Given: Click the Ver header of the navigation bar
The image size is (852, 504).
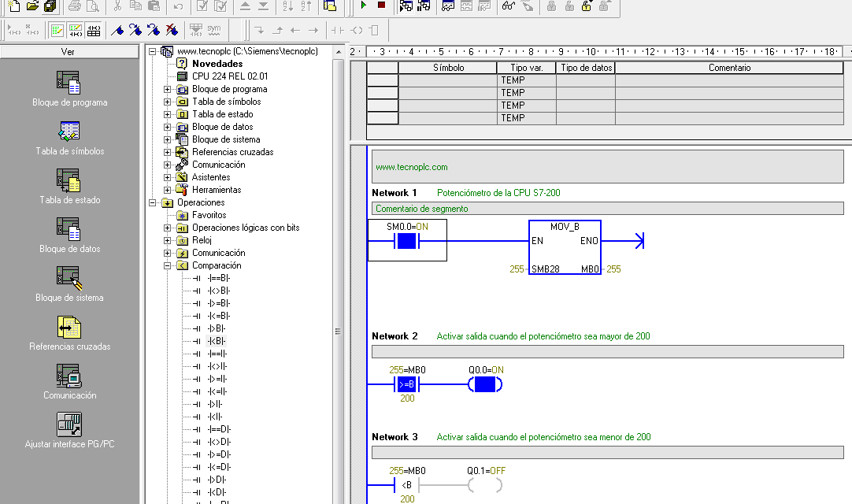Looking at the screenshot, I should (69, 52).
